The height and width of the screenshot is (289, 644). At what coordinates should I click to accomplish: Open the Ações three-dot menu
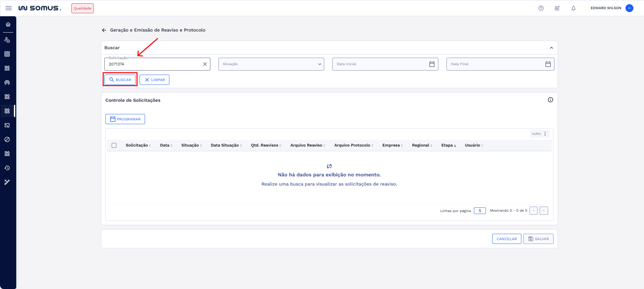pos(545,134)
